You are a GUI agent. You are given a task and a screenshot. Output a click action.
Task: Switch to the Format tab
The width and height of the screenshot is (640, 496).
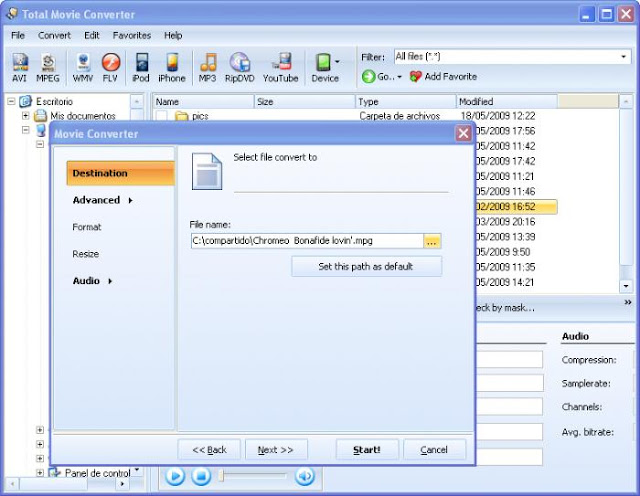[87, 227]
